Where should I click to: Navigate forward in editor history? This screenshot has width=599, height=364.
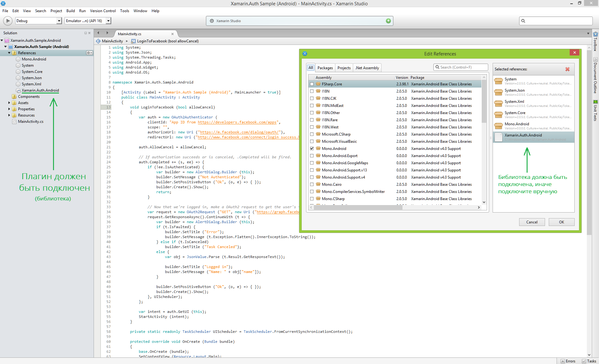coord(107,33)
